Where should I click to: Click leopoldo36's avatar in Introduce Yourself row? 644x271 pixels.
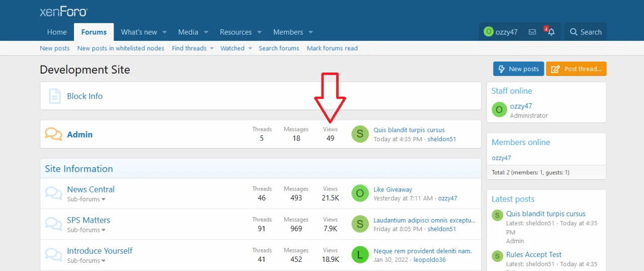point(360,255)
